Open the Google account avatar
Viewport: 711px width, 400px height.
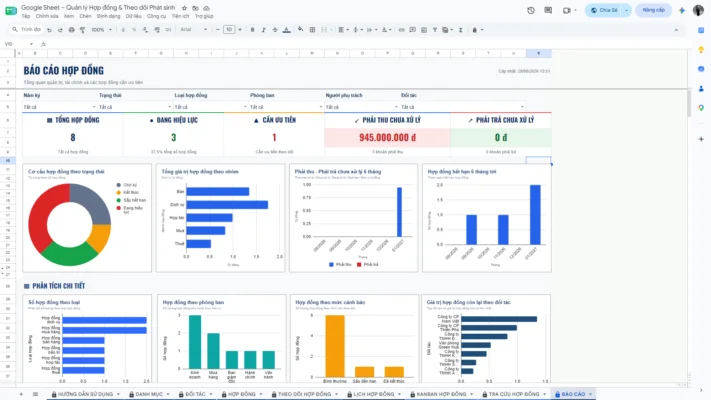tap(698, 10)
